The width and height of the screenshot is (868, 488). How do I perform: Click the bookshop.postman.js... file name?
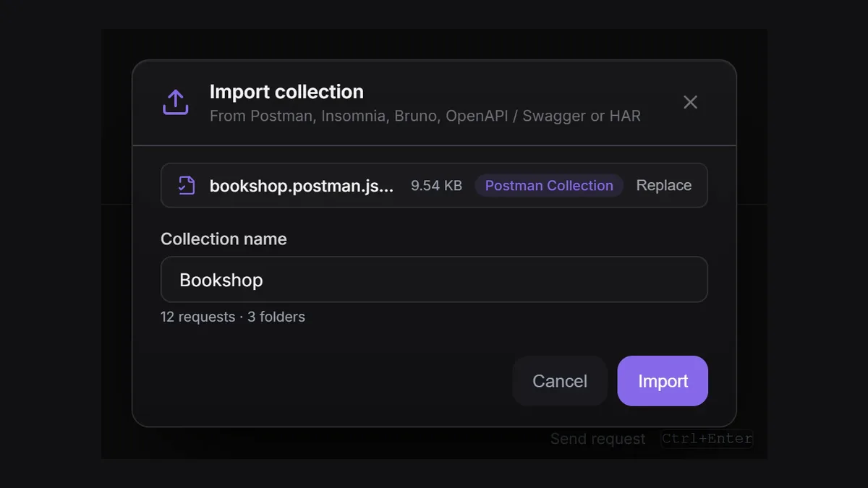click(302, 186)
